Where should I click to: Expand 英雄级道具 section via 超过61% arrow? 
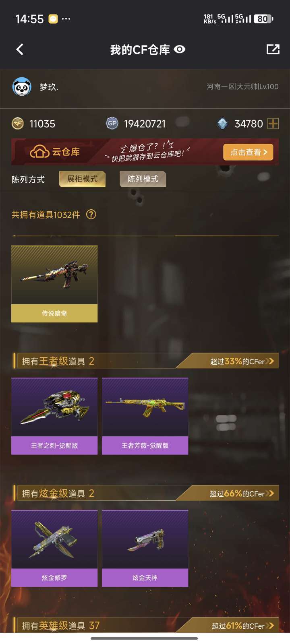[x=270, y=625]
